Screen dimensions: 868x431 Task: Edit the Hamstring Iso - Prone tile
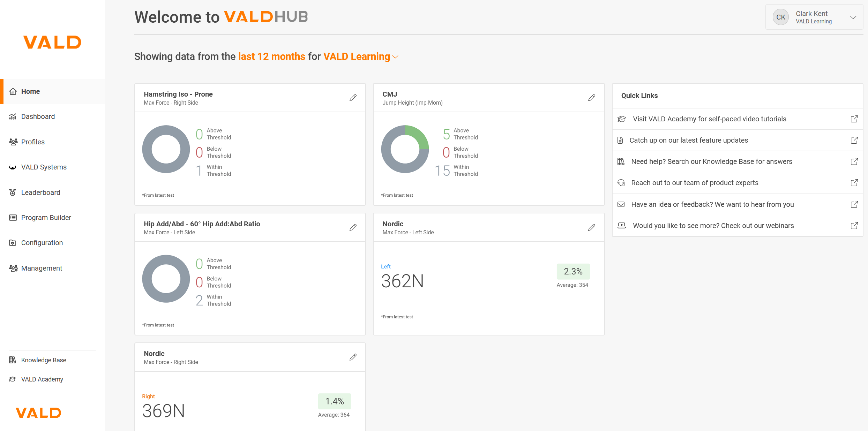(353, 98)
